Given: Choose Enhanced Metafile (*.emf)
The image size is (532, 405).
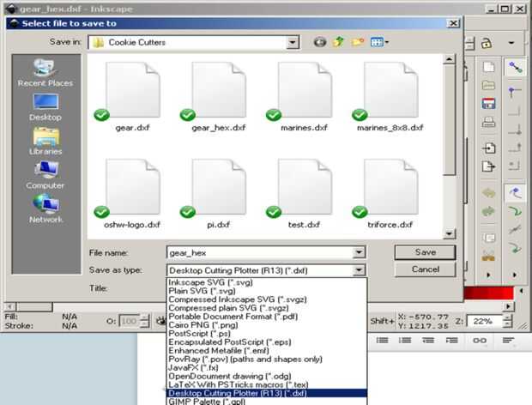Looking at the screenshot, I should pyautogui.click(x=267, y=350).
